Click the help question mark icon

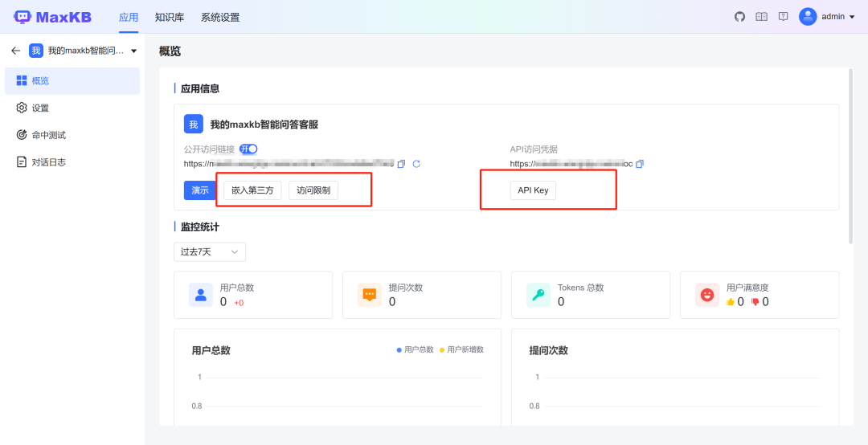(783, 17)
